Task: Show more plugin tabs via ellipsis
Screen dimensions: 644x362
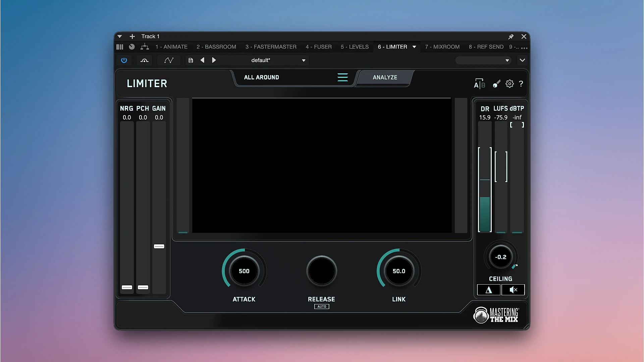Action: click(x=525, y=48)
